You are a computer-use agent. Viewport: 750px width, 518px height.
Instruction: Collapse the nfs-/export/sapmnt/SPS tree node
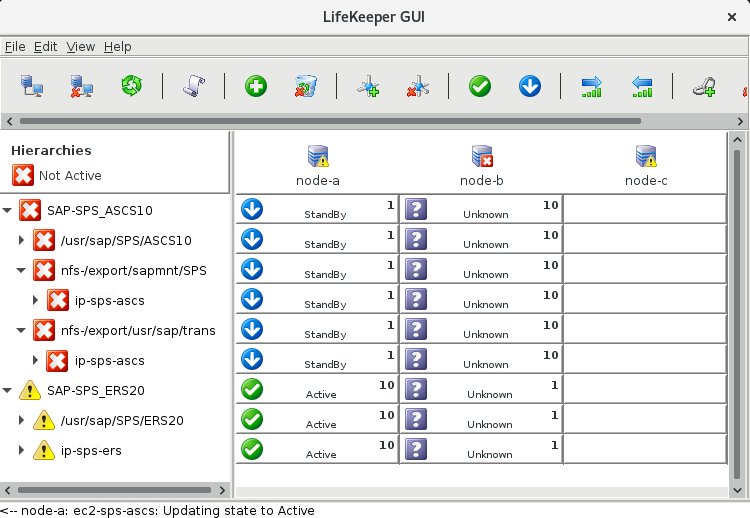[21, 270]
